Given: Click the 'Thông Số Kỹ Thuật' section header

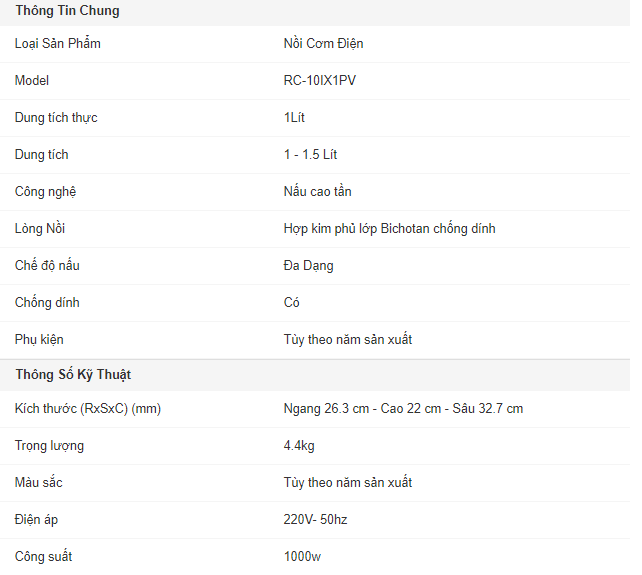Looking at the screenshot, I should 73,375.
